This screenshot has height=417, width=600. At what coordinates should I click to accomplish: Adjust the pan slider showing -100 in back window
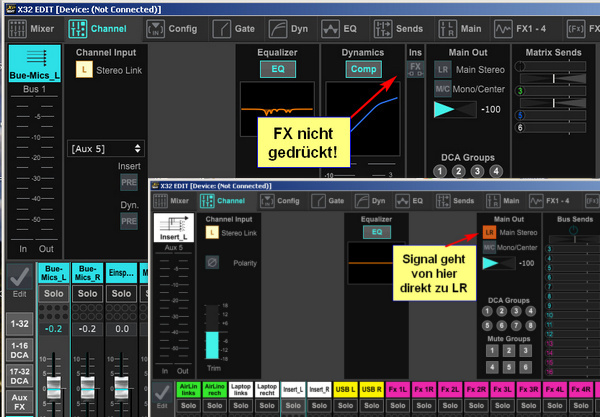tap(455, 109)
